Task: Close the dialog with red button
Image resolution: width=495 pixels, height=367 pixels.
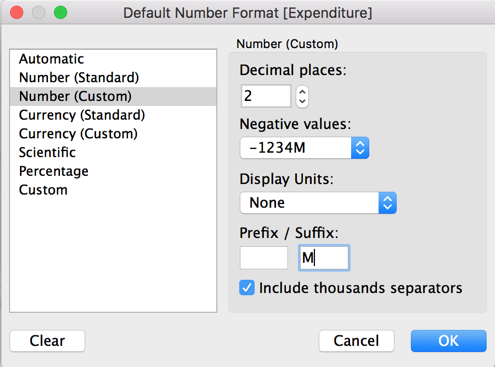Action: click(17, 13)
